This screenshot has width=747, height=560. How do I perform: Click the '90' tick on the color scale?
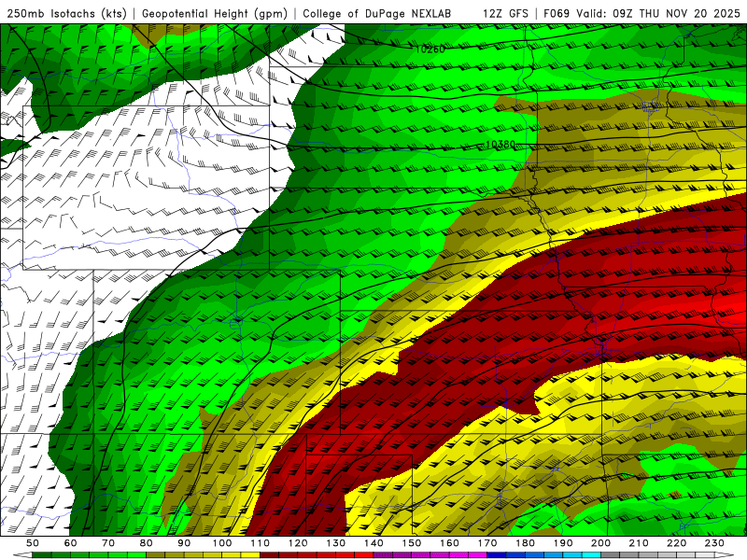(x=184, y=543)
